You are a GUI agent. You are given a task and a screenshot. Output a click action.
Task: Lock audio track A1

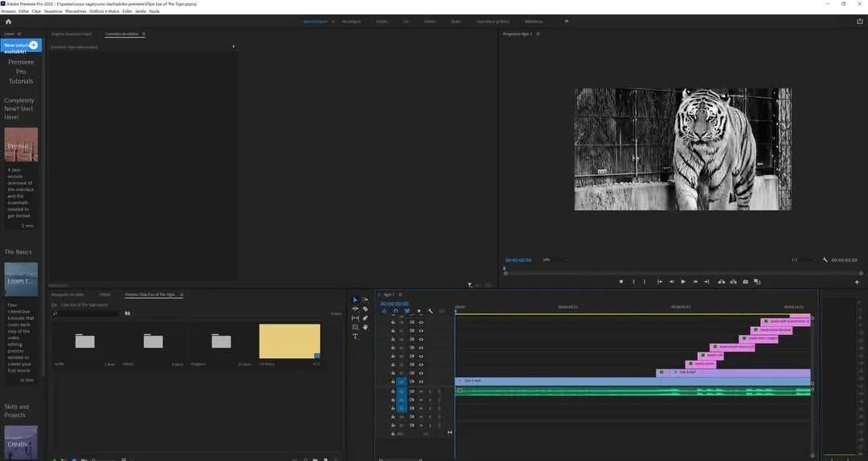point(393,391)
